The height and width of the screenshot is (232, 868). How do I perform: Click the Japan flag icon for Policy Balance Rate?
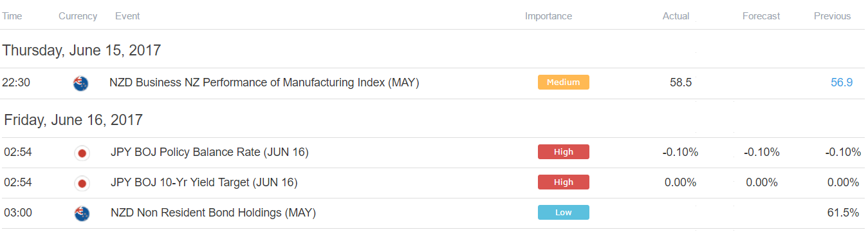click(82, 153)
